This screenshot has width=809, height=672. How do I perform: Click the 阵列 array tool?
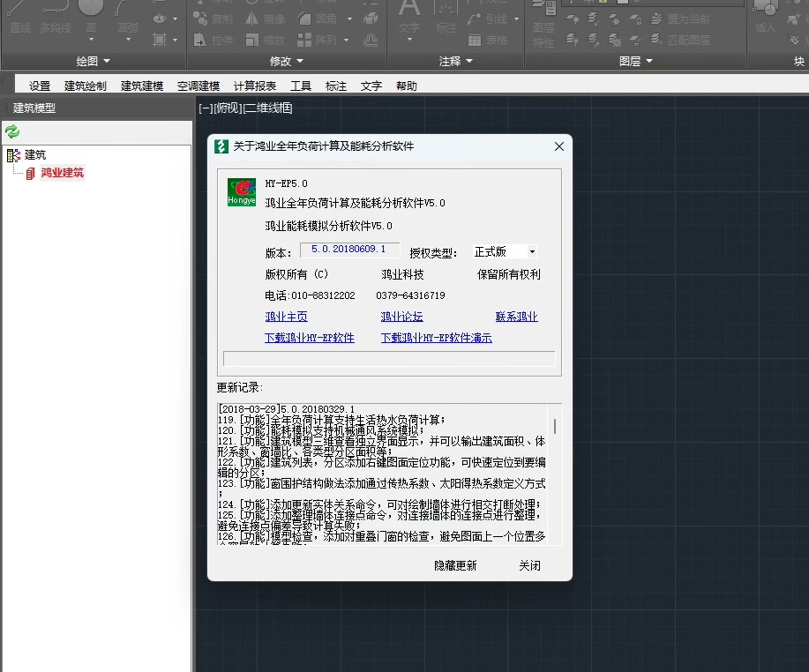pyautogui.click(x=317, y=40)
